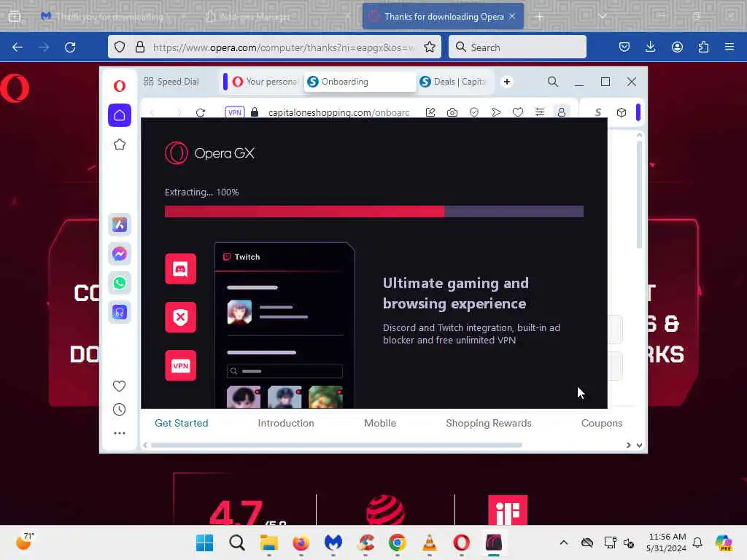Click the Get Started link

[182, 424]
